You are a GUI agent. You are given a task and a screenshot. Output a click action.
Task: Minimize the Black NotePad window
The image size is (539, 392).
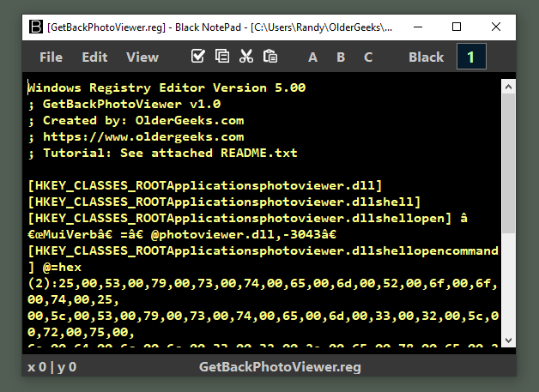418,27
